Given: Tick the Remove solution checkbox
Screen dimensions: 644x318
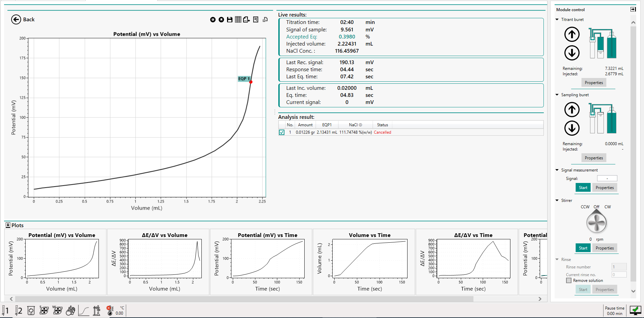Looking at the screenshot, I should point(569,281).
